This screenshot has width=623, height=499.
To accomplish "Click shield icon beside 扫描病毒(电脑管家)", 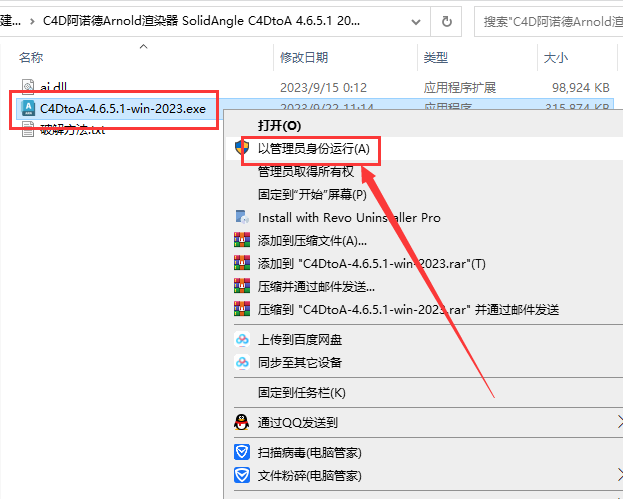I will 242,452.
